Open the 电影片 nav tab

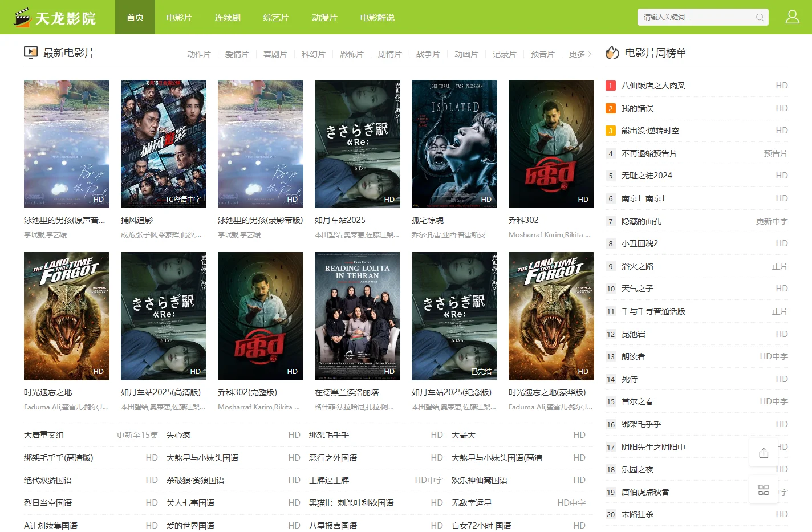(x=179, y=17)
